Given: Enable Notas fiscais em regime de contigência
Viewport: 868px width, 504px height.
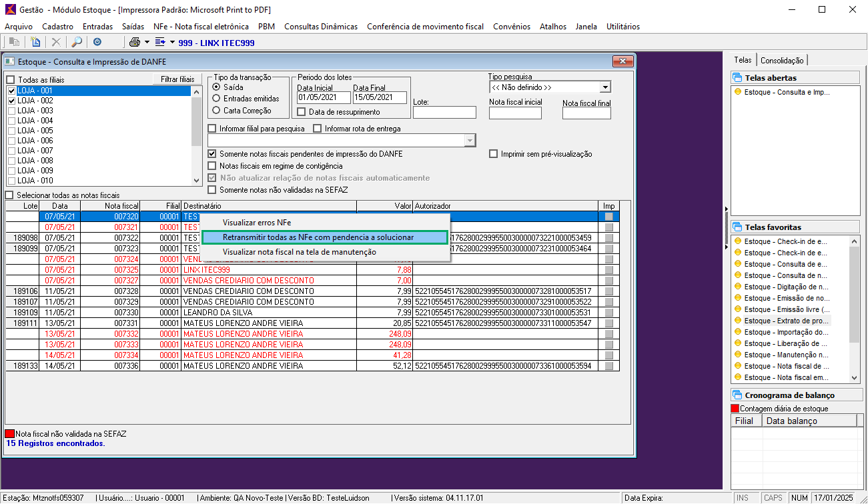Looking at the screenshot, I should (x=212, y=166).
